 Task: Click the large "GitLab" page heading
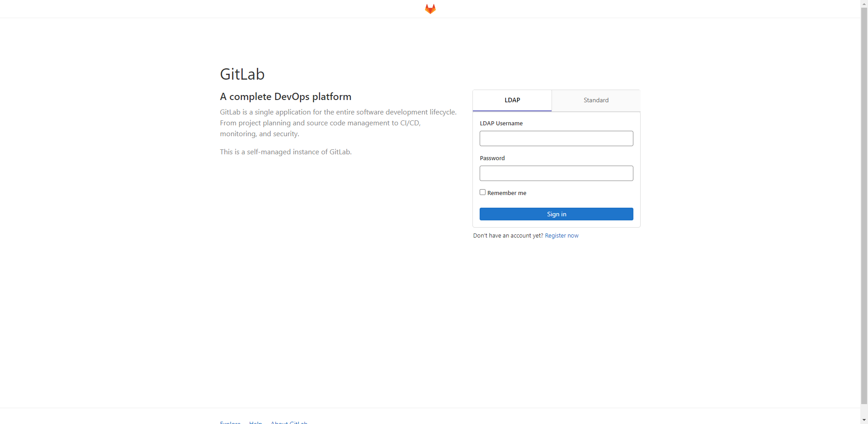tap(242, 74)
